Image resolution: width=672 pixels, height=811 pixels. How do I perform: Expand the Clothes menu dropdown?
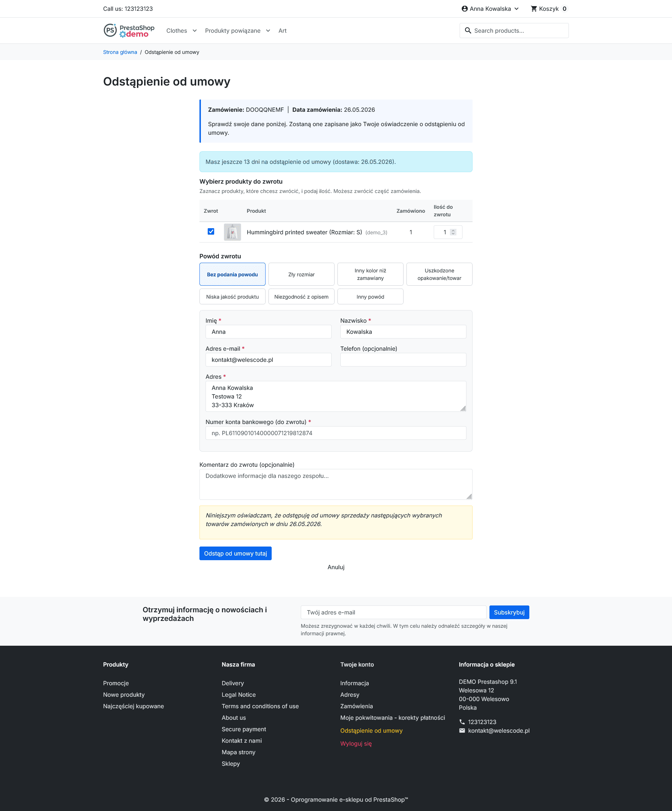pyautogui.click(x=194, y=31)
